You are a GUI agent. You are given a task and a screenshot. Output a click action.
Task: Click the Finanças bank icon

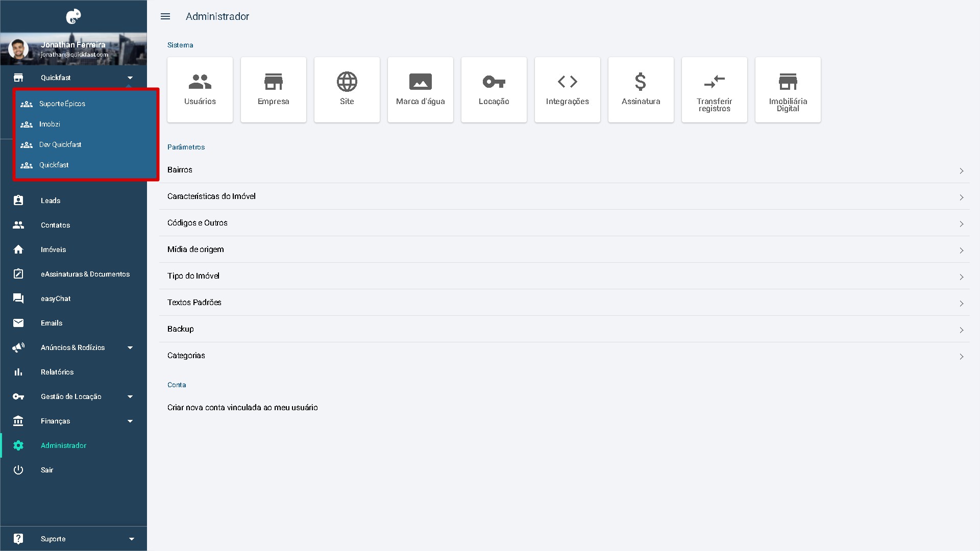[x=18, y=421]
